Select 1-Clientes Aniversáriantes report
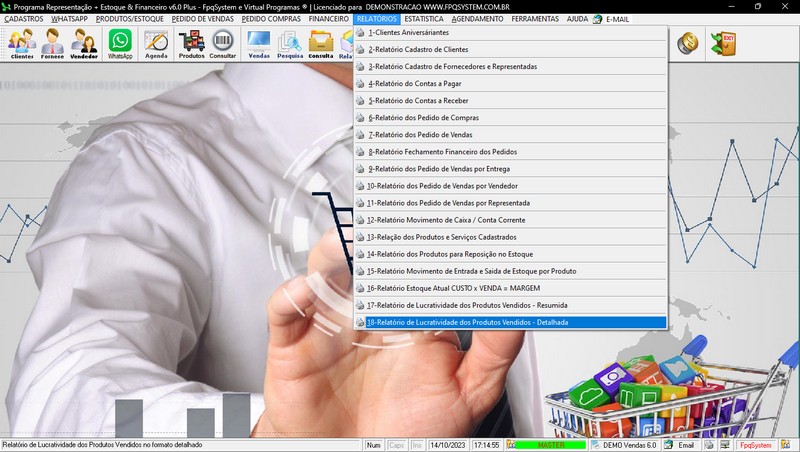Viewport: 800px width, 452px height. [x=510, y=32]
